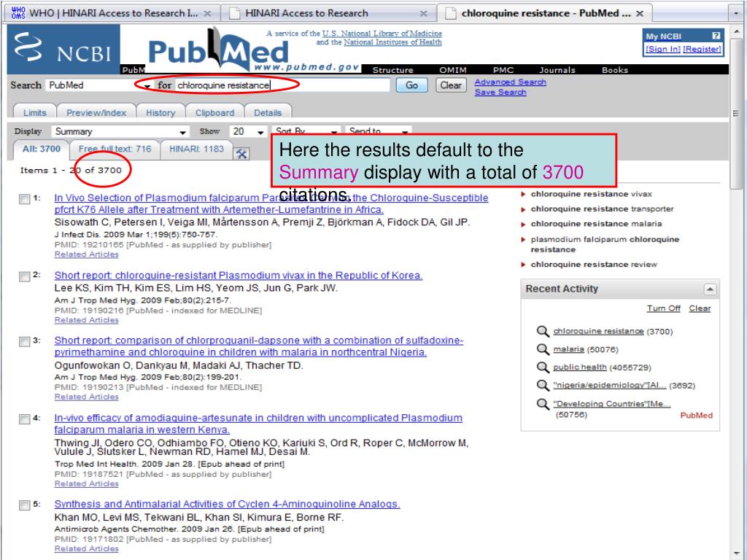The image size is (747, 560).
Task: Check the box for result 3
Action: (x=24, y=342)
